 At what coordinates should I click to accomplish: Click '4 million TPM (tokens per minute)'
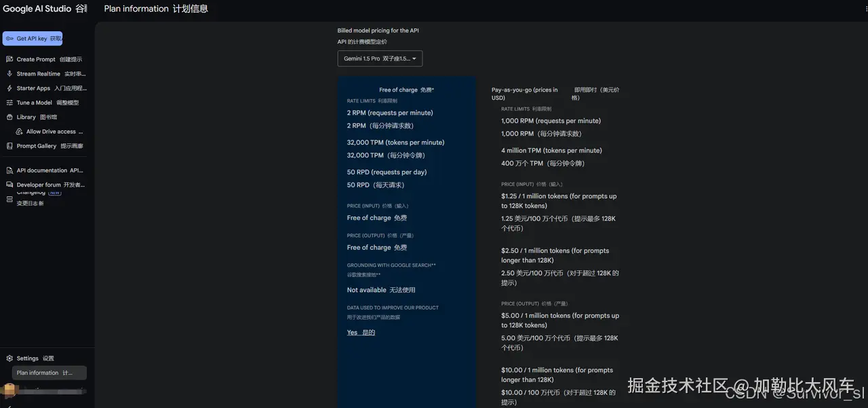click(552, 151)
